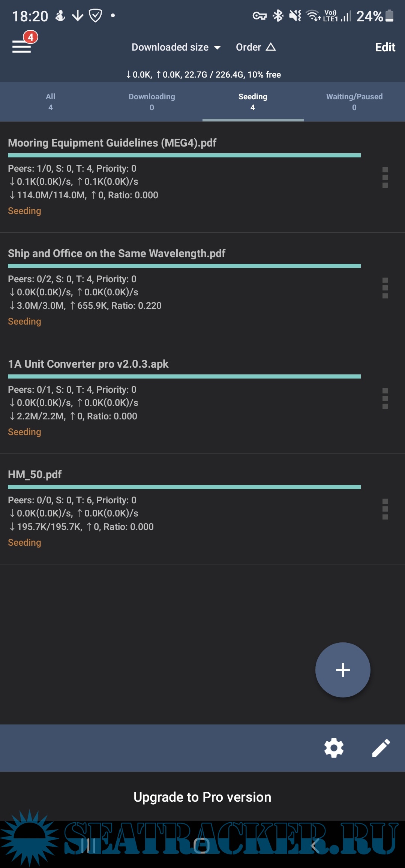Expand the Downloaded size sort dropdown
405x868 pixels.
(176, 47)
